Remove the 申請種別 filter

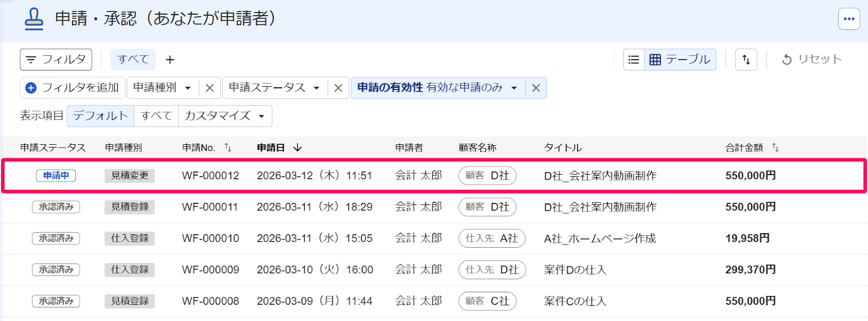click(210, 88)
